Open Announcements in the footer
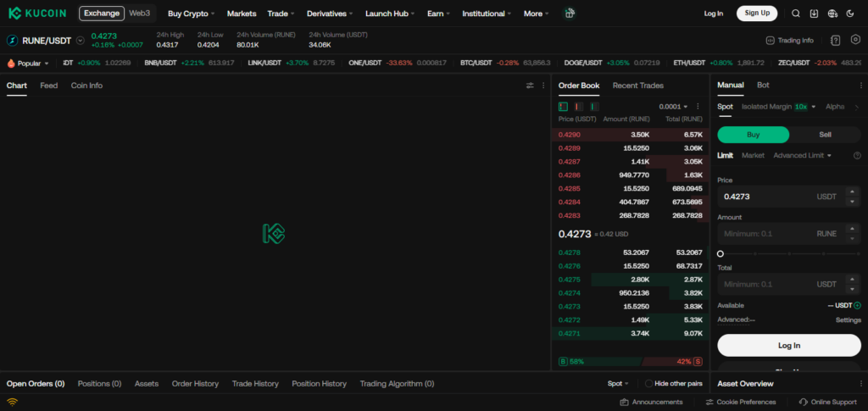868x411 pixels. pyautogui.click(x=652, y=403)
